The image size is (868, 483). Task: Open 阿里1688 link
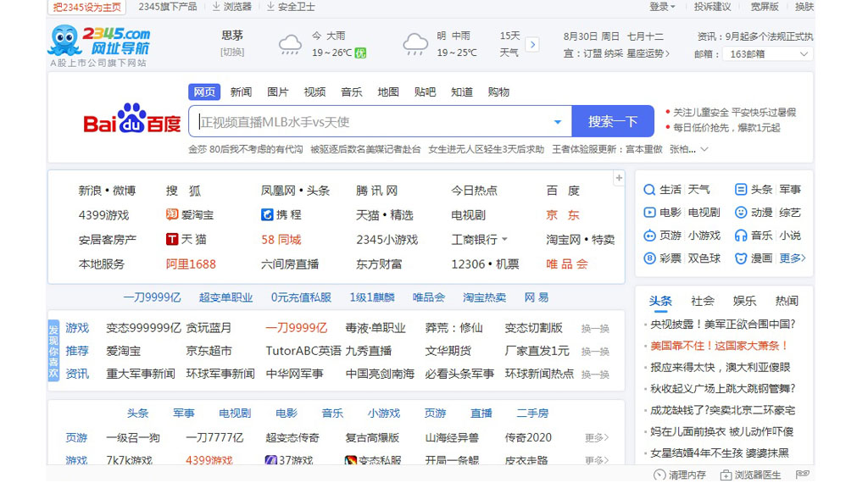point(191,264)
